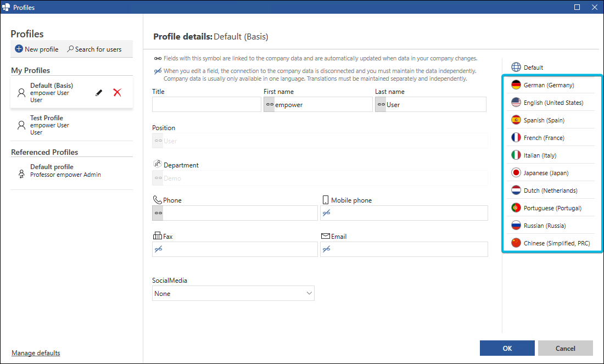This screenshot has height=364, width=604.
Task: Click the Portuguese flag icon
Action: 516,208
